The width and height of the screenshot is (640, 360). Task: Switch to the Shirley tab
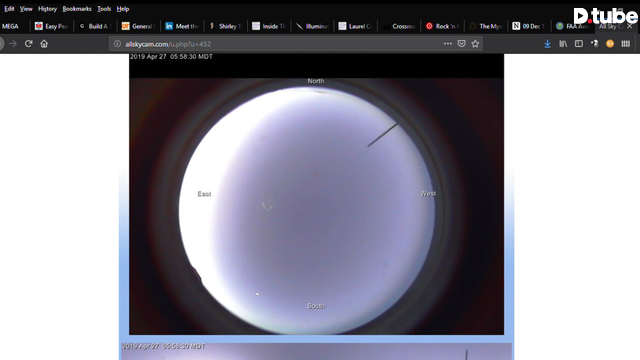[x=226, y=26]
